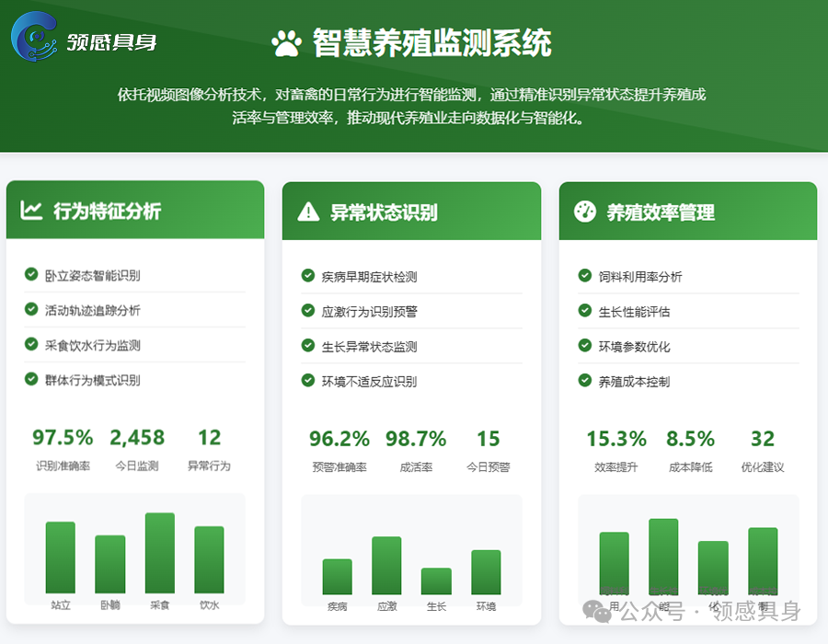Image resolution: width=828 pixels, height=644 pixels.
Task: Click the warning triangle icon in 异常状态识别 header
Action: 308,212
